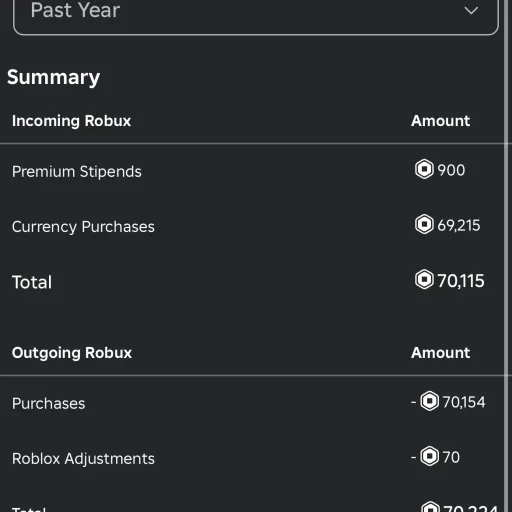Click the Robux icon beside 900
The width and height of the screenshot is (512, 512).
tap(424, 169)
